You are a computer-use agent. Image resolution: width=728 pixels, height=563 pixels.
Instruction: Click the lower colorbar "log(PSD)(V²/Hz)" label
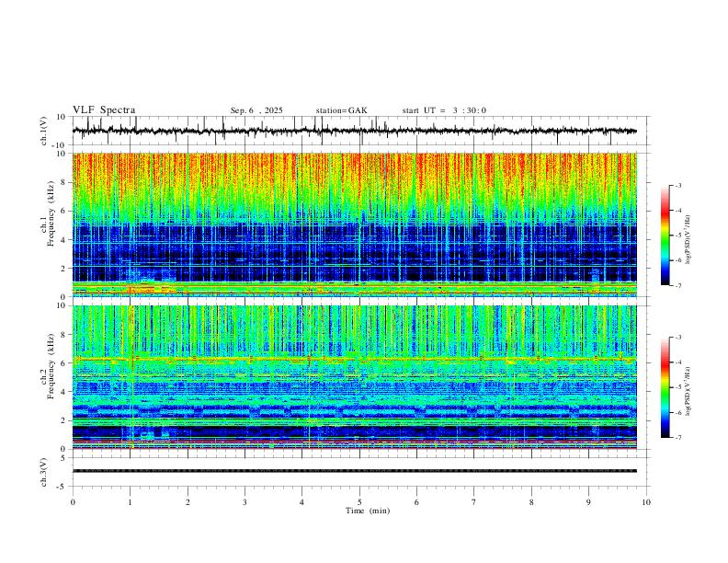(x=688, y=391)
